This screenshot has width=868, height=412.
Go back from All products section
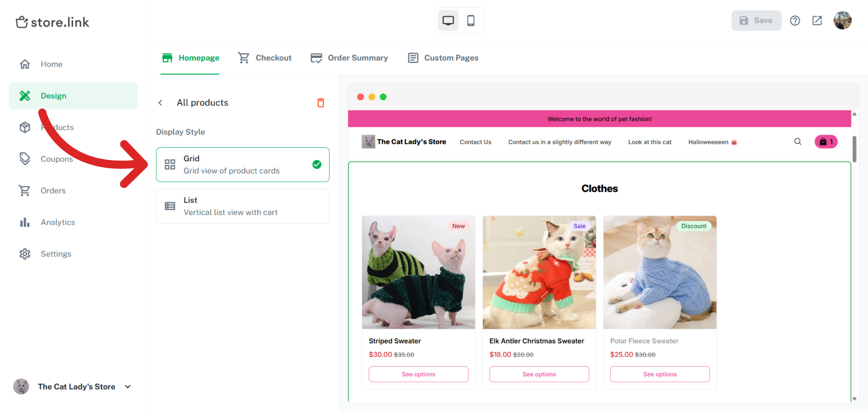(160, 103)
